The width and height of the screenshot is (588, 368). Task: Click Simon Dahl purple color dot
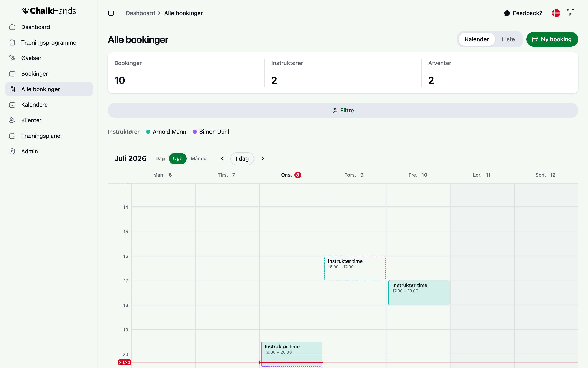(195, 132)
